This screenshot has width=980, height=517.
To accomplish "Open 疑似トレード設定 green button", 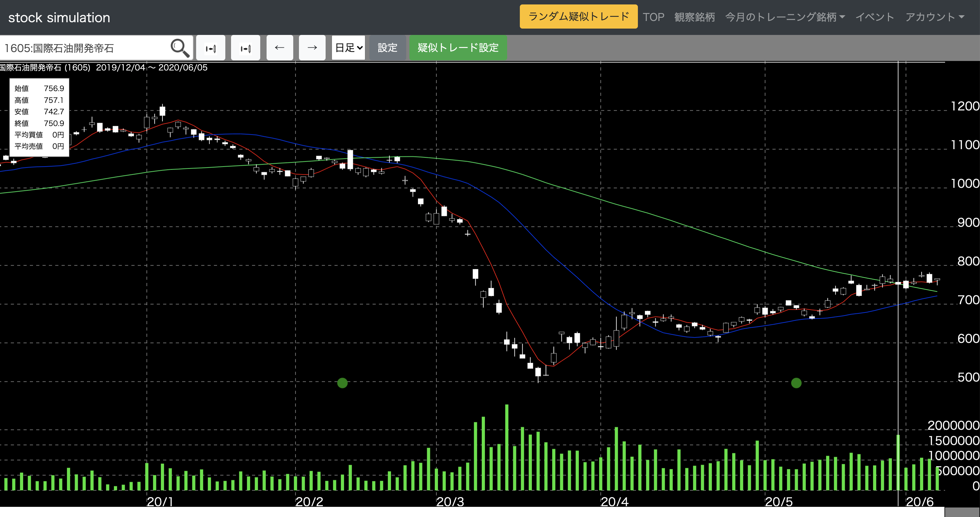I will [x=458, y=48].
